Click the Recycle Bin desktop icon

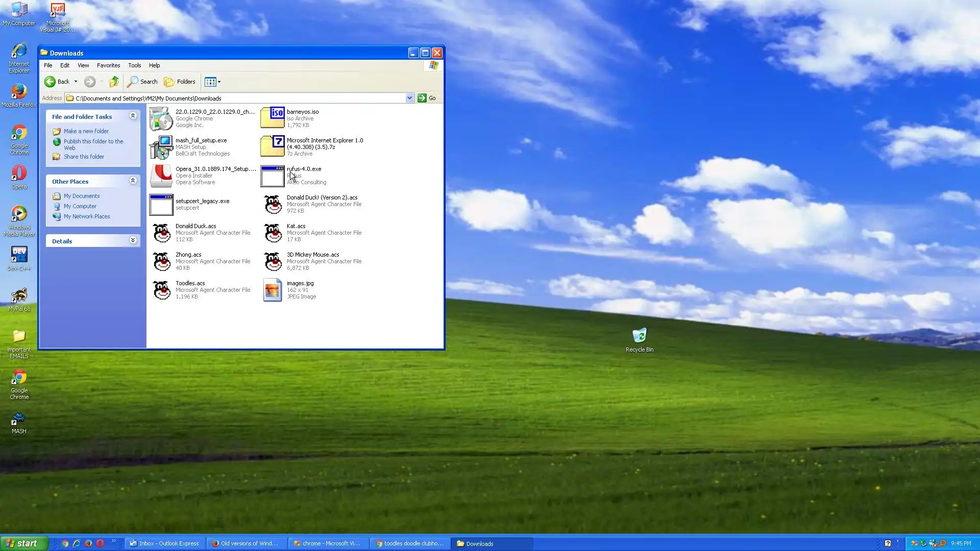click(639, 336)
